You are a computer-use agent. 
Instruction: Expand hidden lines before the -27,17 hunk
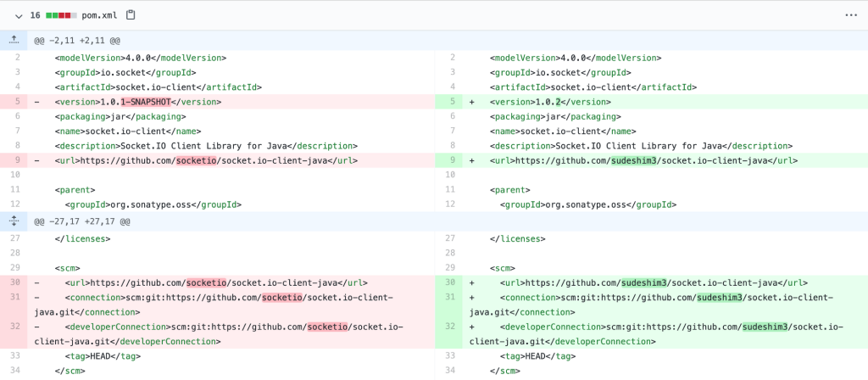(x=14, y=221)
